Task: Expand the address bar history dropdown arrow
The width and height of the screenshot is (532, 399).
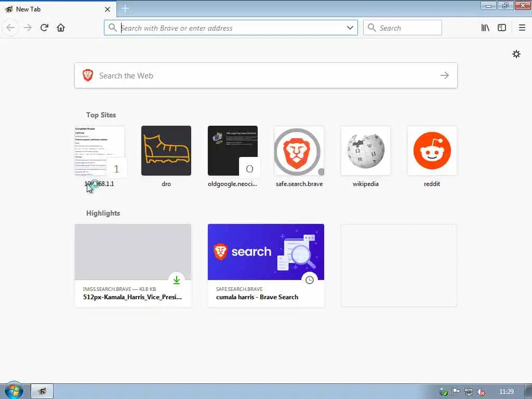Action: coord(350,28)
